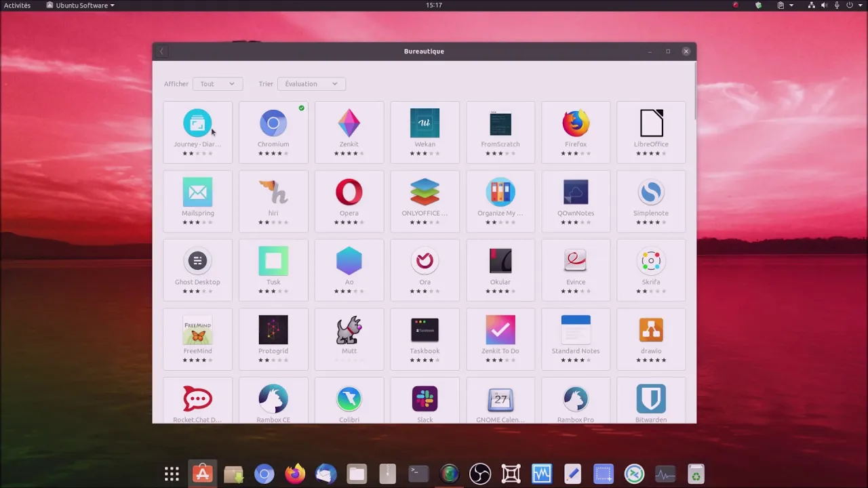Expand the Trier 'Évaluation' dropdown
The width and height of the screenshot is (868, 488).
pos(311,84)
